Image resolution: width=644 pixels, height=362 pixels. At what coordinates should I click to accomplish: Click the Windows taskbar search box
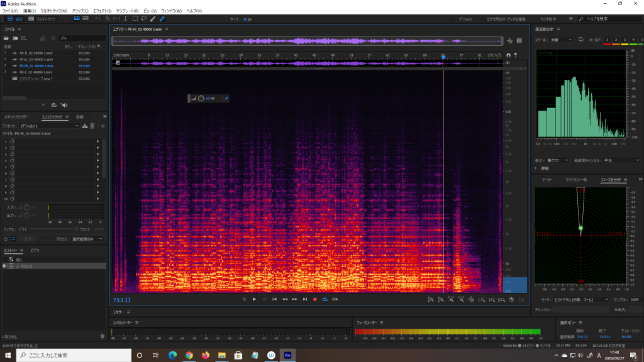(74, 356)
